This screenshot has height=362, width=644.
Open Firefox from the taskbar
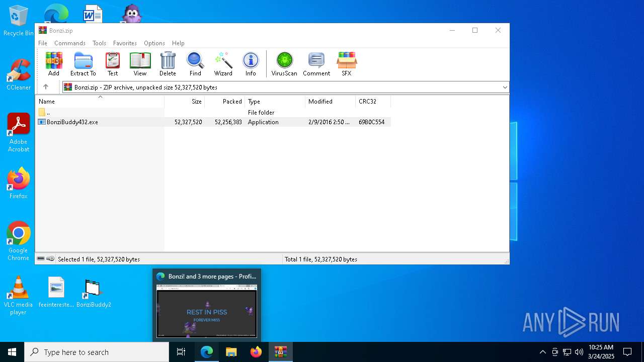tap(256, 352)
